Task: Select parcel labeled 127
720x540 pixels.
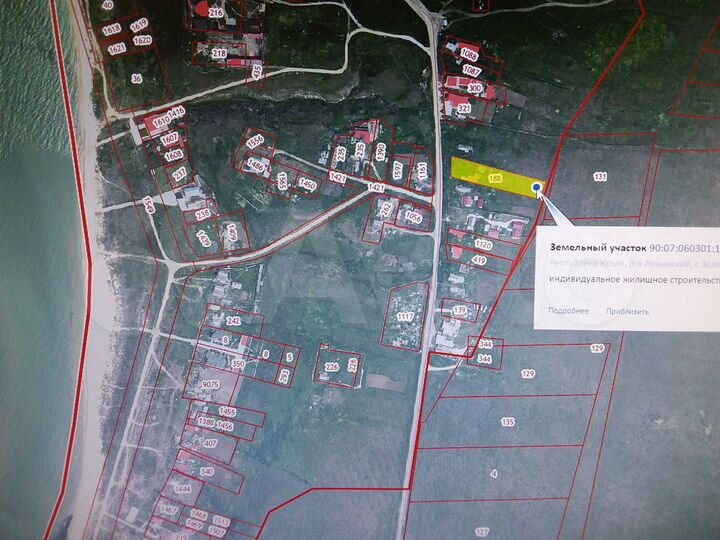Action: 481,531
